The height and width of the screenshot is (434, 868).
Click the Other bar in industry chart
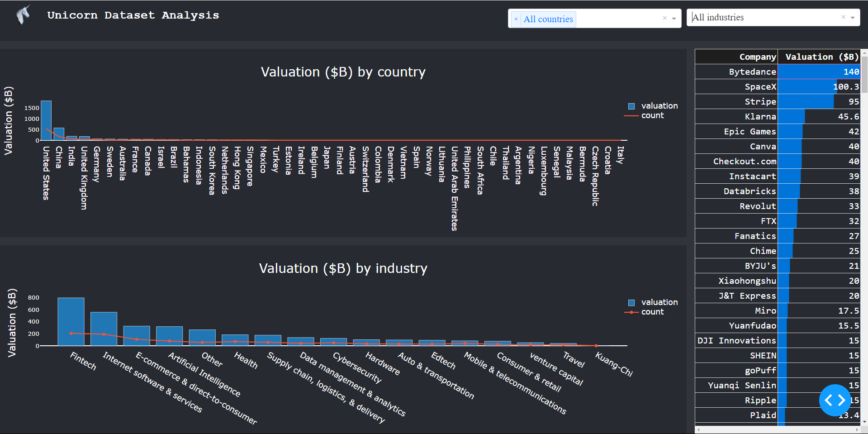click(x=202, y=338)
